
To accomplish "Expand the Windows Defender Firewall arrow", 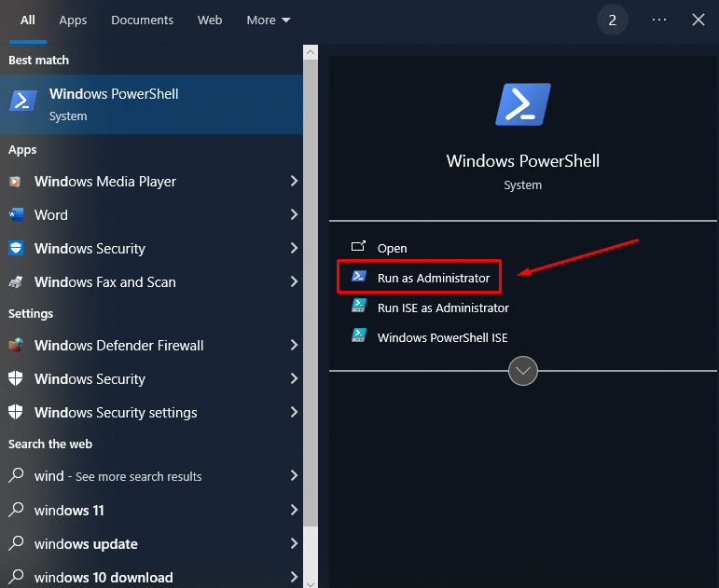I will 294,345.
